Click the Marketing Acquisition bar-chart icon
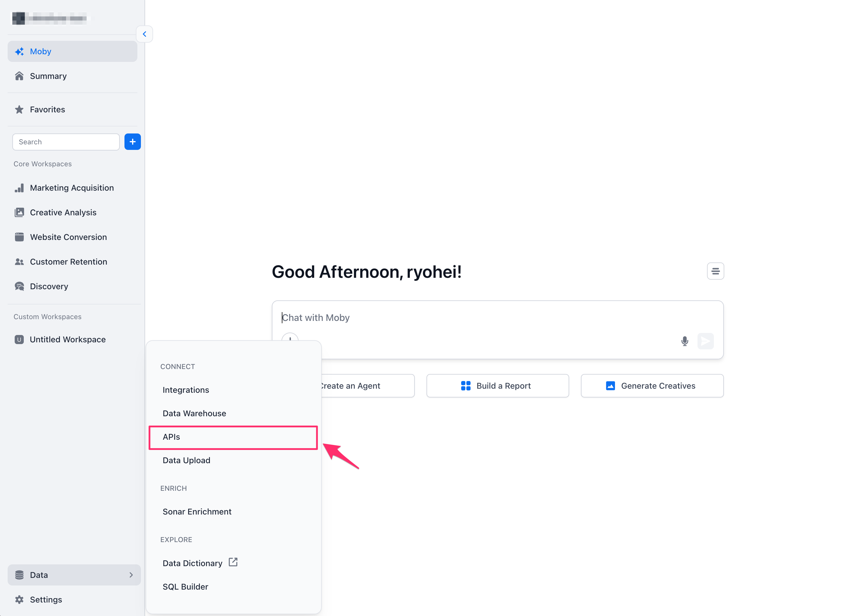Image resolution: width=846 pixels, height=616 pixels. coord(19,188)
